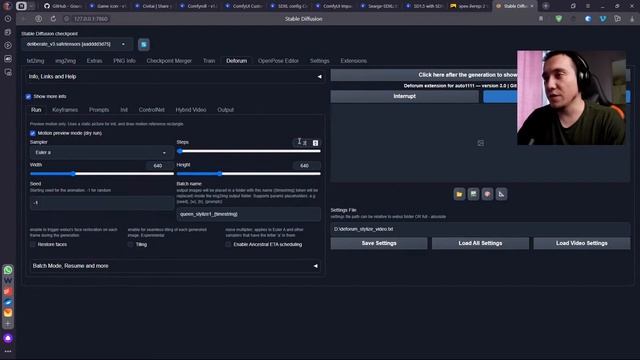This screenshot has width=640, height=360.
Task: Enable Ancestral ETA scheduling checkbox
Action: click(228, 244)
